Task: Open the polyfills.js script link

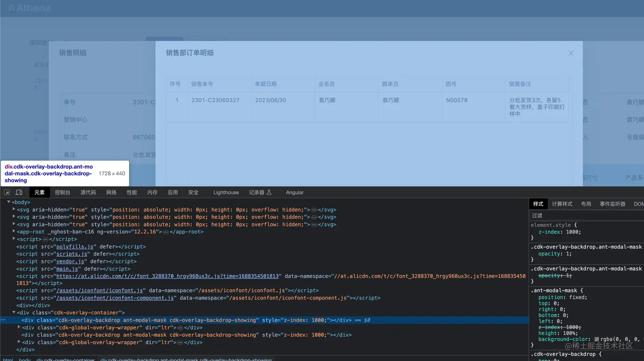Action: point(75,247)
